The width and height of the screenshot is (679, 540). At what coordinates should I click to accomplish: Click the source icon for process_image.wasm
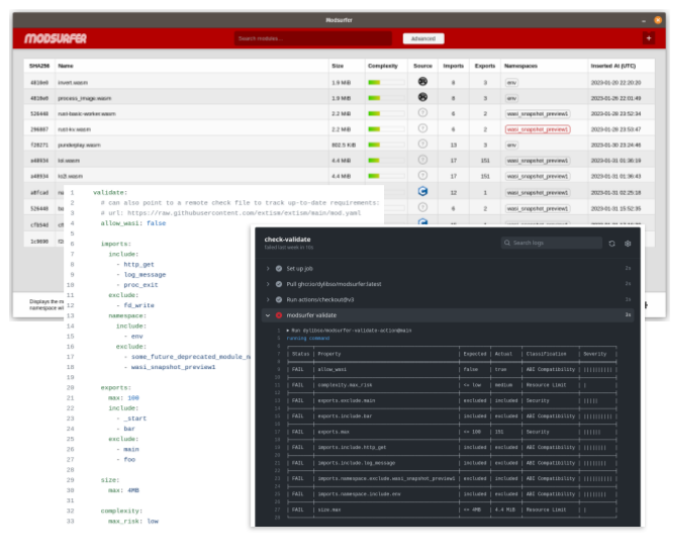(x=423, y=97)
